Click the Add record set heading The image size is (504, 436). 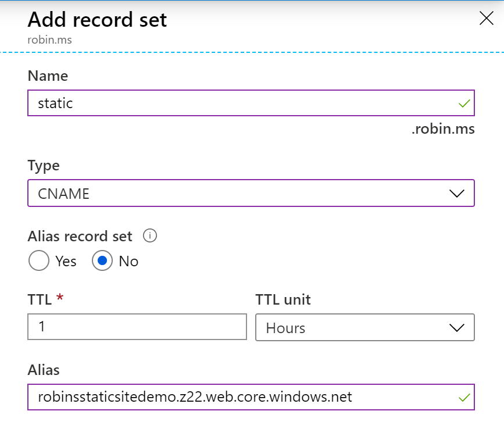pos(97,20)
